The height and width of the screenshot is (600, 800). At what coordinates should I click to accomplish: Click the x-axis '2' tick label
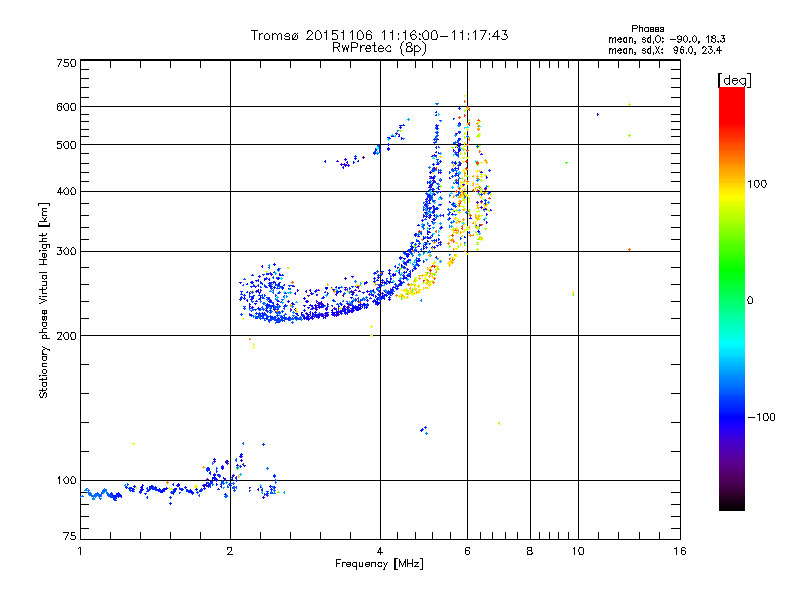230,551
